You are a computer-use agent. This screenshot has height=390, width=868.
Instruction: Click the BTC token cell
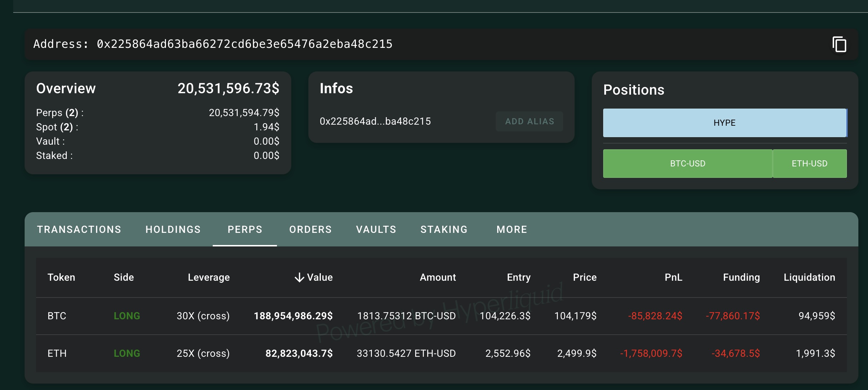pos(57,316)
